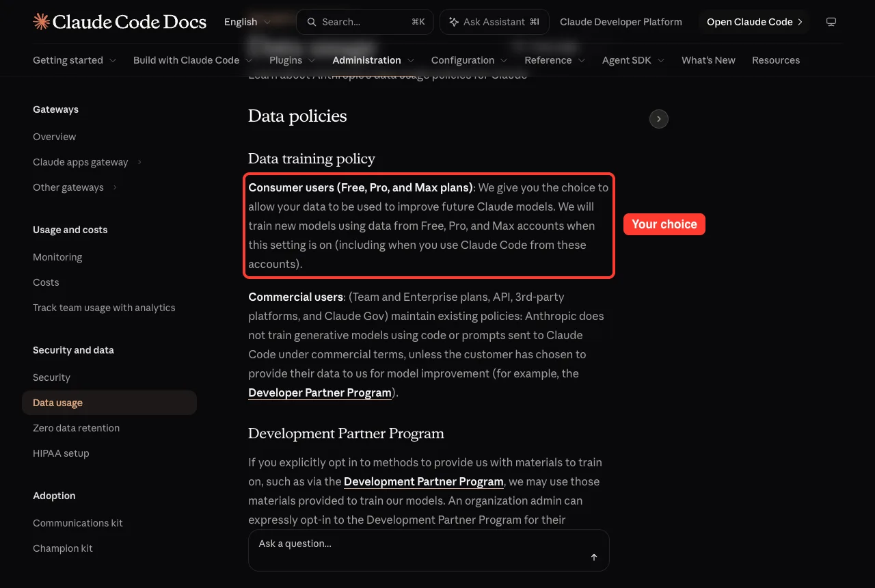875x588 pixels.
Task: Go to HIPAA setup in the sidebar
Action: pyautogui.click(x=61, y=453)
